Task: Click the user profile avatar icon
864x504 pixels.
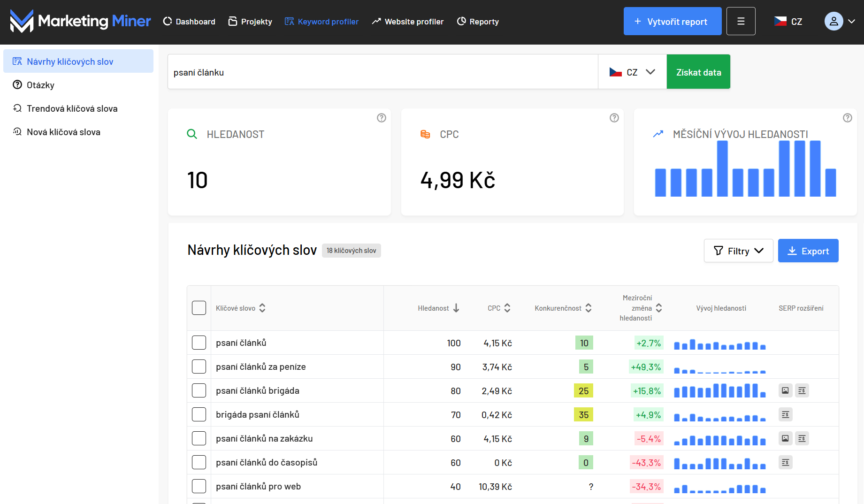Action: [x=833, y=21]
